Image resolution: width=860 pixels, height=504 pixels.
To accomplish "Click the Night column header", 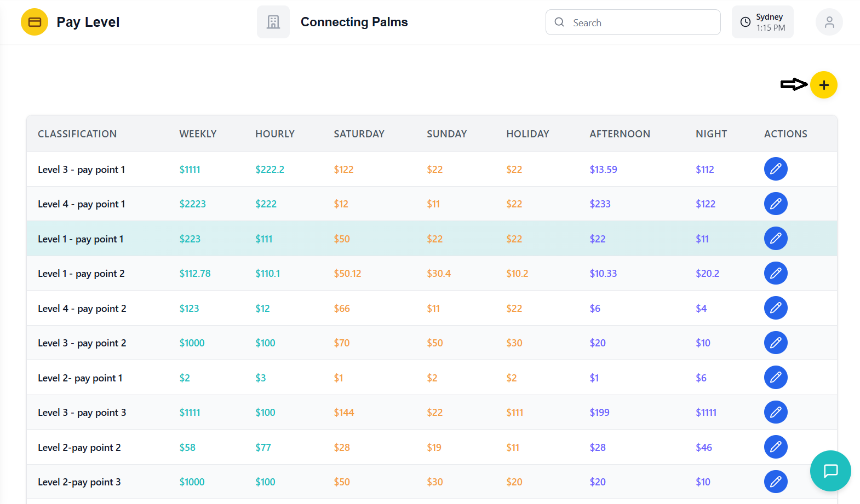I will 711,134.
